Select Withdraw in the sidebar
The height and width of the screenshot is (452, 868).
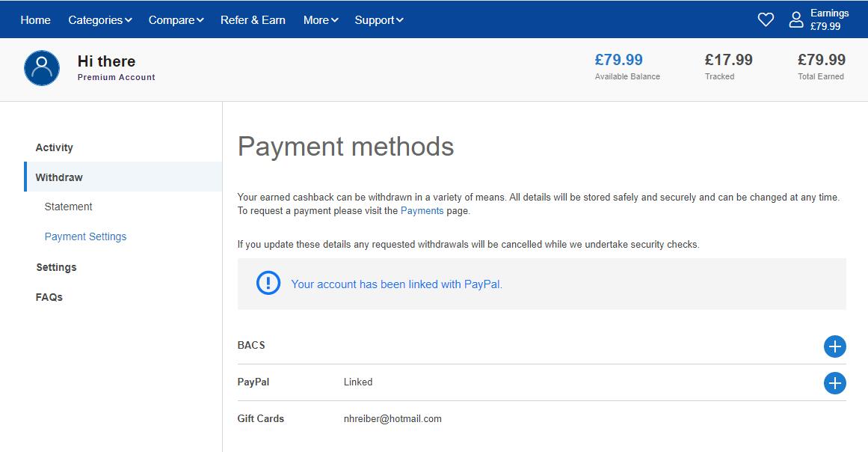coord(59,177)
